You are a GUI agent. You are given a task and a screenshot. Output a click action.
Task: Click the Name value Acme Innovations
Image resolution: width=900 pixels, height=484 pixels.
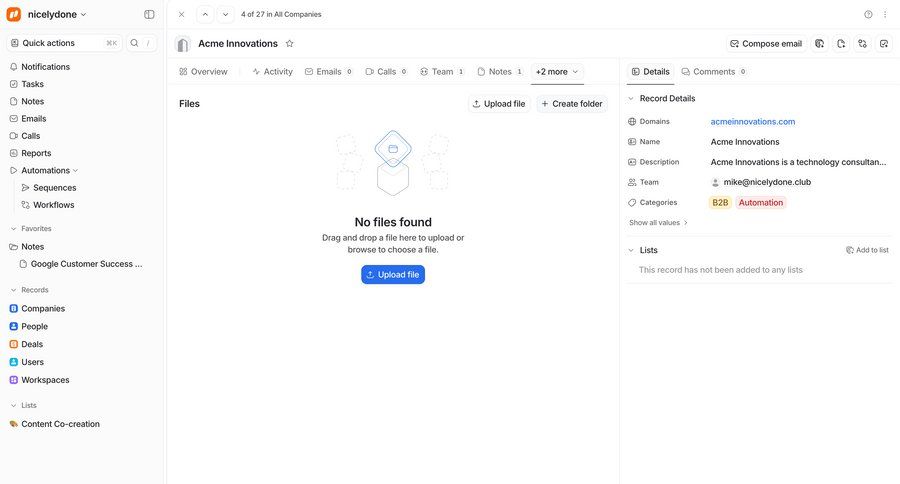coord(744,142)
